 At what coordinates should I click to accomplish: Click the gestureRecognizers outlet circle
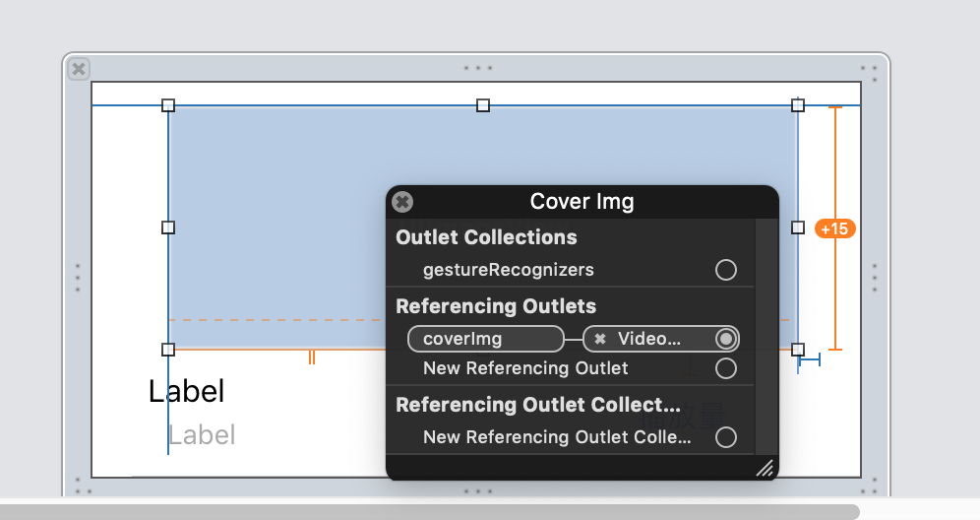click(725, 270)
